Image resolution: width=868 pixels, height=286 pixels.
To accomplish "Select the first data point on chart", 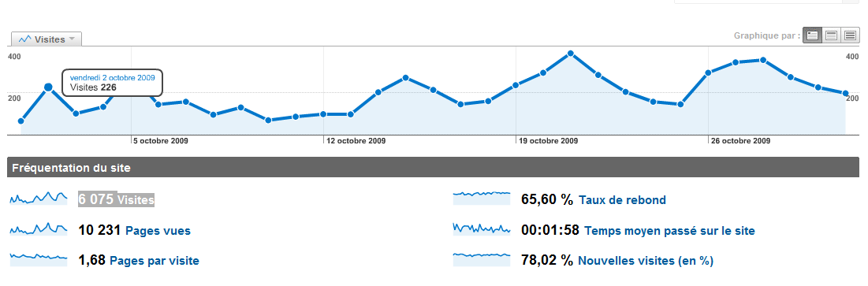I will [x=21, y=121].
